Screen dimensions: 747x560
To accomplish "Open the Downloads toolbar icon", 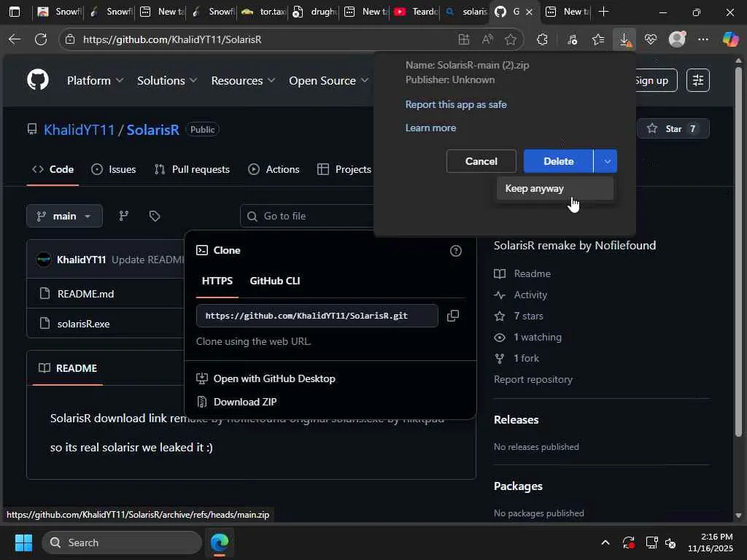I will tap(624, 39).
